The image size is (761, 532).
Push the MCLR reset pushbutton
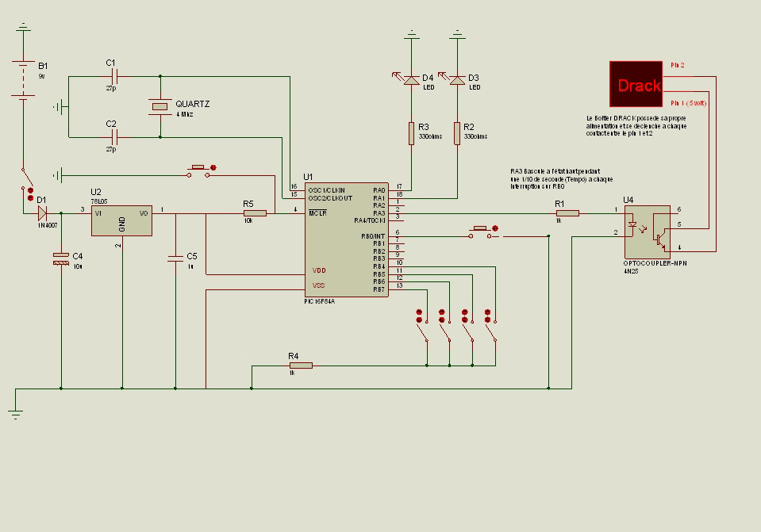point(198,171)
